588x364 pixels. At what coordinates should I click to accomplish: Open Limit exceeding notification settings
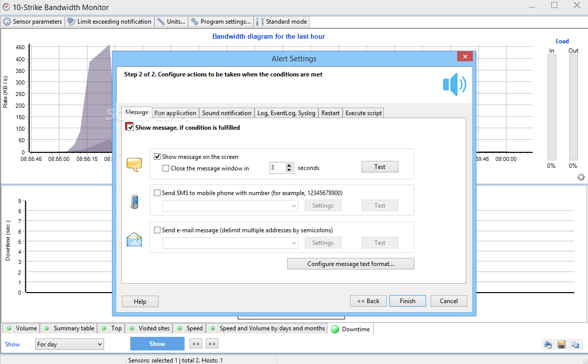click(x=110, y=22)
